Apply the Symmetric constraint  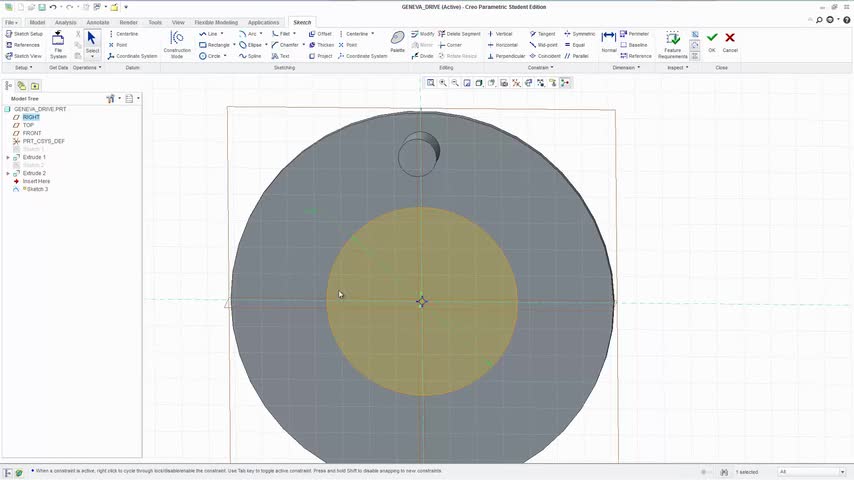pos(580,34)
